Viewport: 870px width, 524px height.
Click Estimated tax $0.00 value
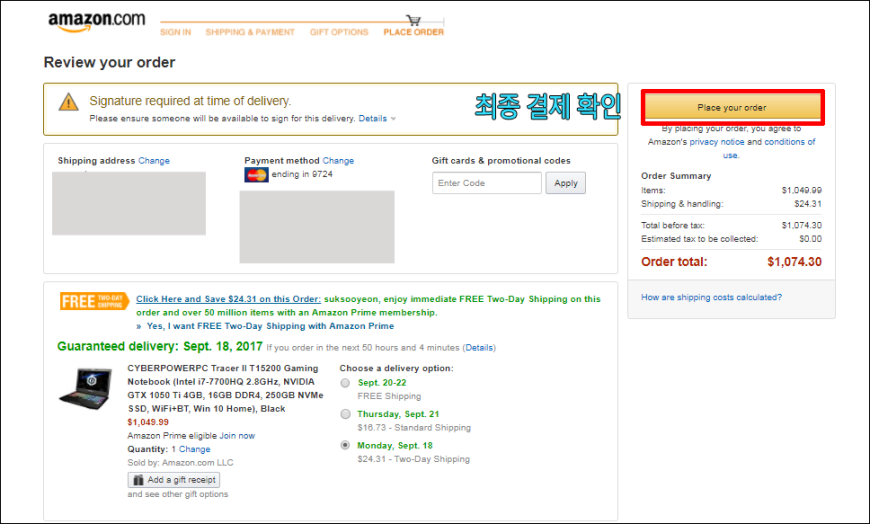(x=810, y=239)
